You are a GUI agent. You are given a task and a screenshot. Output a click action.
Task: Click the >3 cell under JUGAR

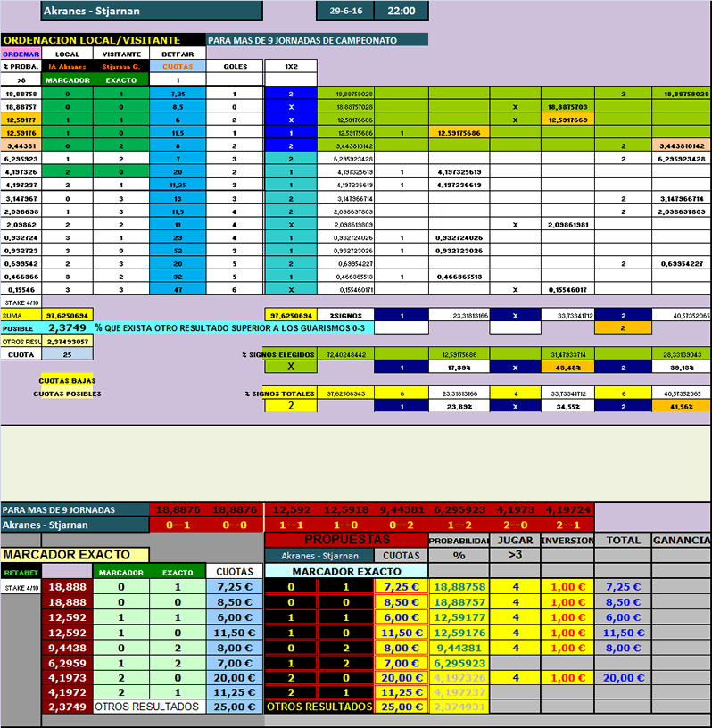(x=515, y=555)
